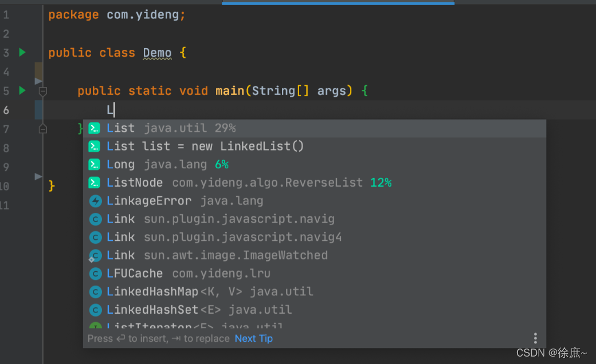Open the Next Tip link
Viewport: 596px width, 364px height.
click(x=253, y=339)
